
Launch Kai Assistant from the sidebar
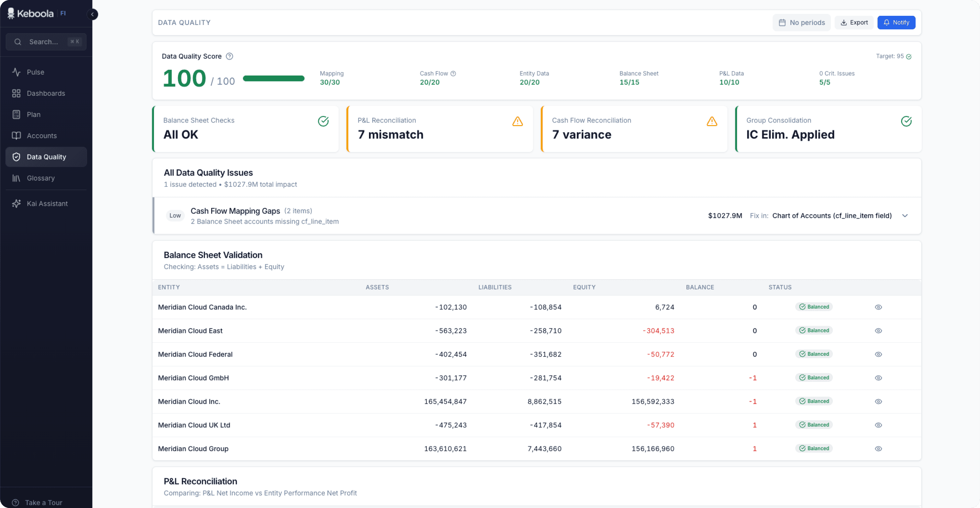[x=46, y=204]
